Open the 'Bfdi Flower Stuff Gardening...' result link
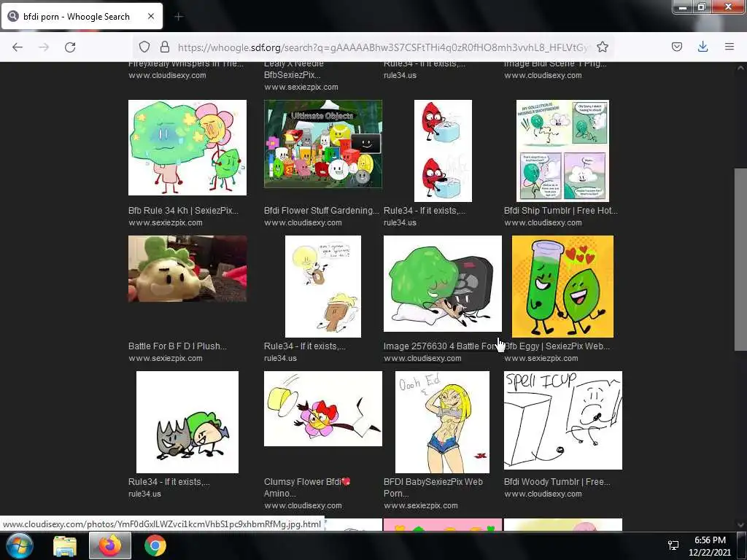The height and width of the screenshot is (560, 747). click(x=322, y=211)
